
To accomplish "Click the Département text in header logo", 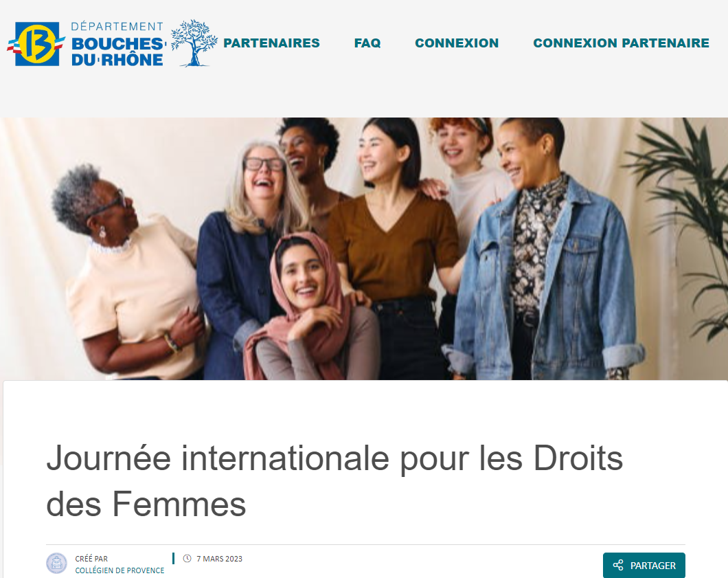I will (117, 27).
